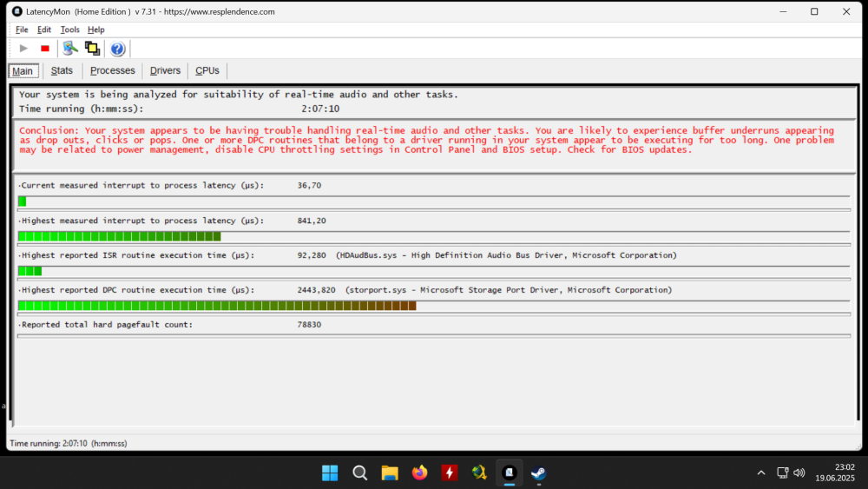Click the taskbar clock showing 23:02
Screen dimensions: 868x489
pos(832,472)
